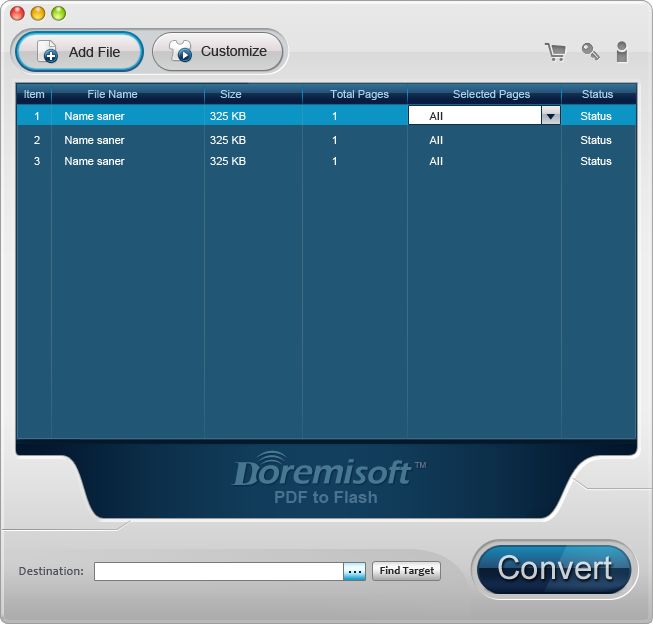Click the 325 KB size in row 3
Image resolution: width=653 pixels, height=627 pixels.
[x=228, y=161]
